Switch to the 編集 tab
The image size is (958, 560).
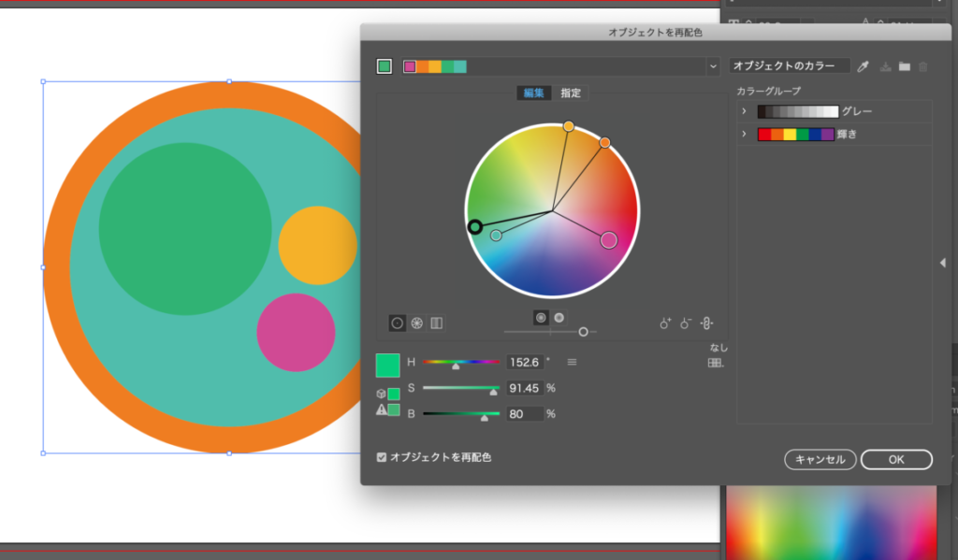point(533,93)
